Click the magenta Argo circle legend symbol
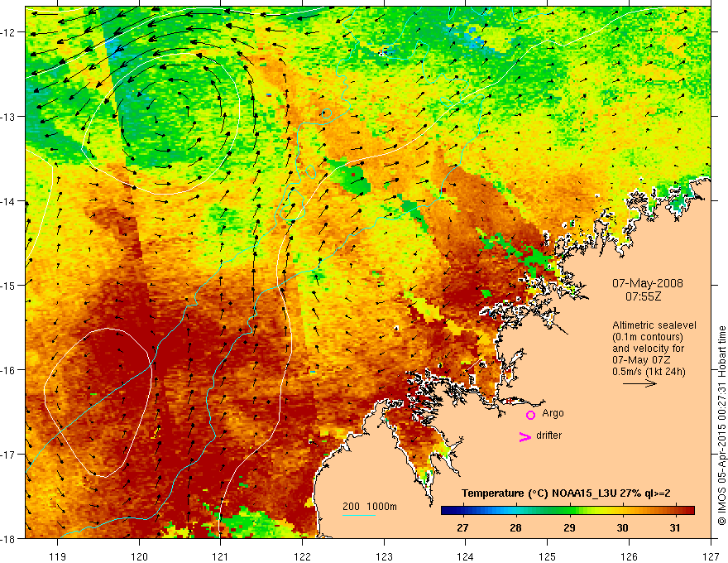728x563 pixels. [x=530, y=415]
